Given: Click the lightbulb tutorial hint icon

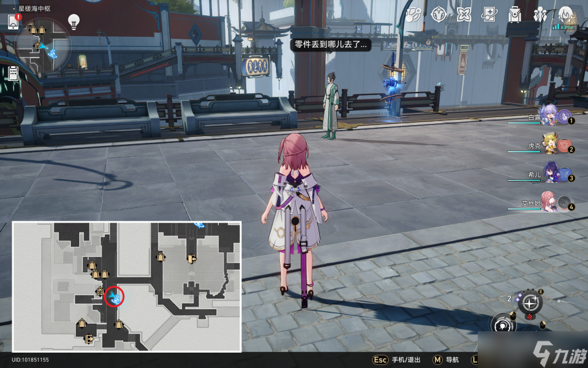Looking at the screenshot, I should pyautogui.click(x=73, y=22).
